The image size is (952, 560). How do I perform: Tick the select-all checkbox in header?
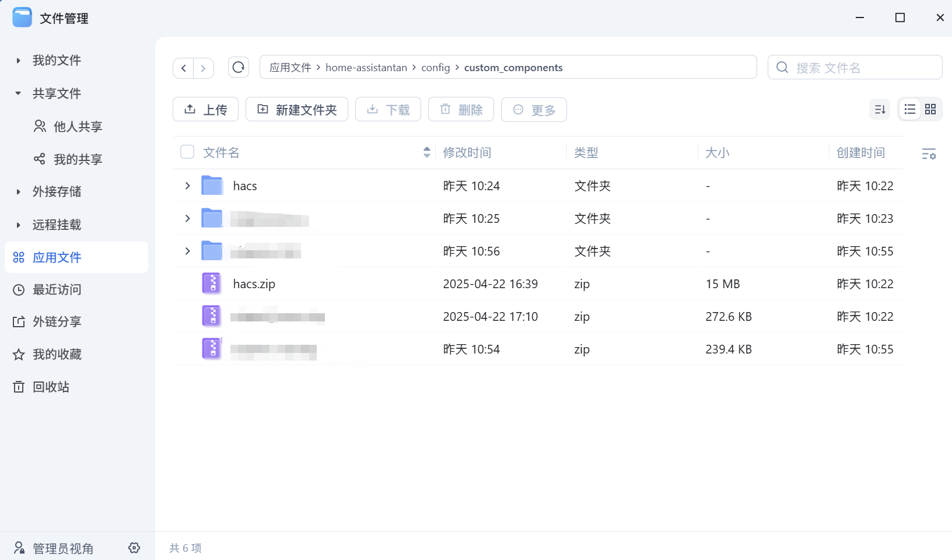(x=187, y=152)
